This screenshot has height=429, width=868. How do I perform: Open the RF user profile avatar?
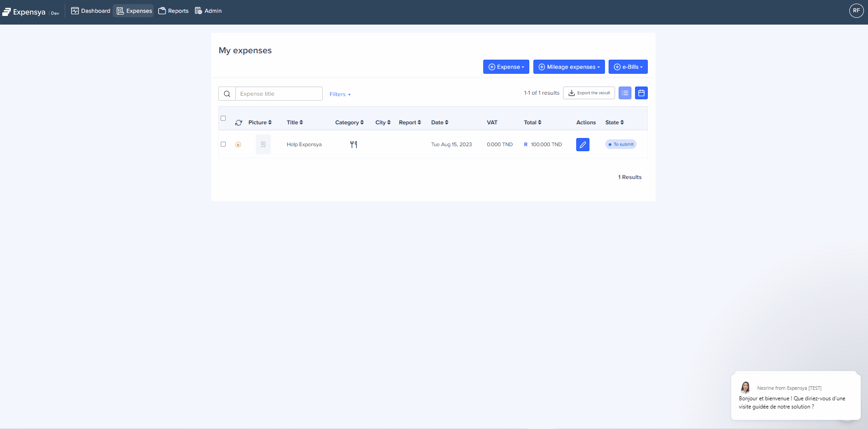[856, 10]
